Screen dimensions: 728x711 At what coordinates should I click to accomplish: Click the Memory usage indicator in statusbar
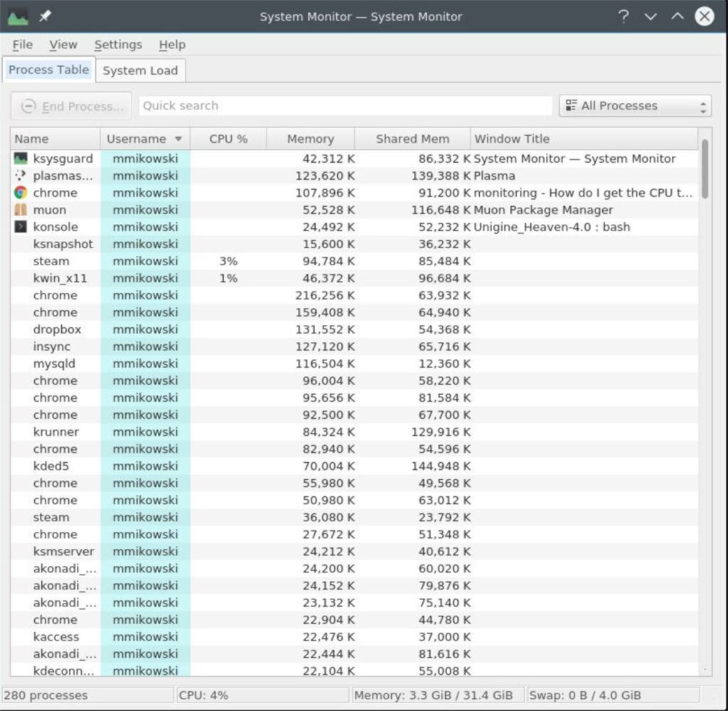433,695
